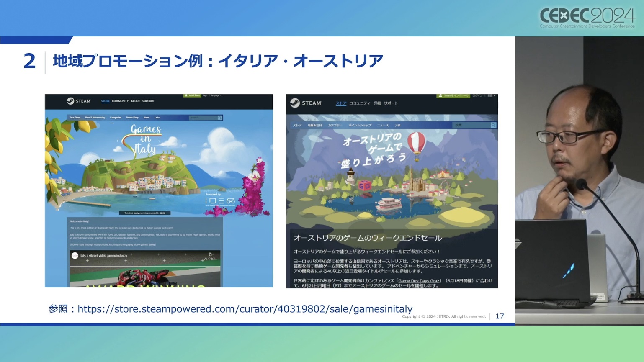Click the search field on the Italy page

[203, 118]
